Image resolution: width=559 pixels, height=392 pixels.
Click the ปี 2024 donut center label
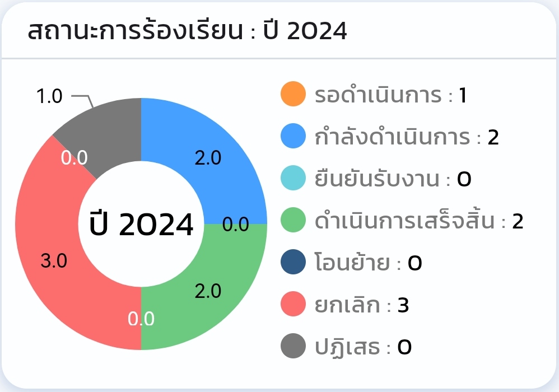141,224
